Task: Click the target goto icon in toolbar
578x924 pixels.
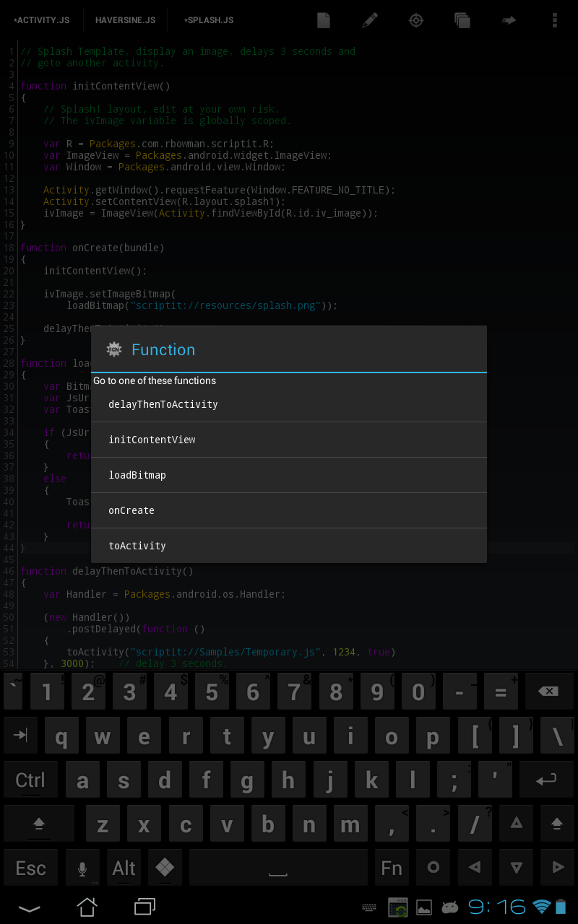Action: (415, 20)
